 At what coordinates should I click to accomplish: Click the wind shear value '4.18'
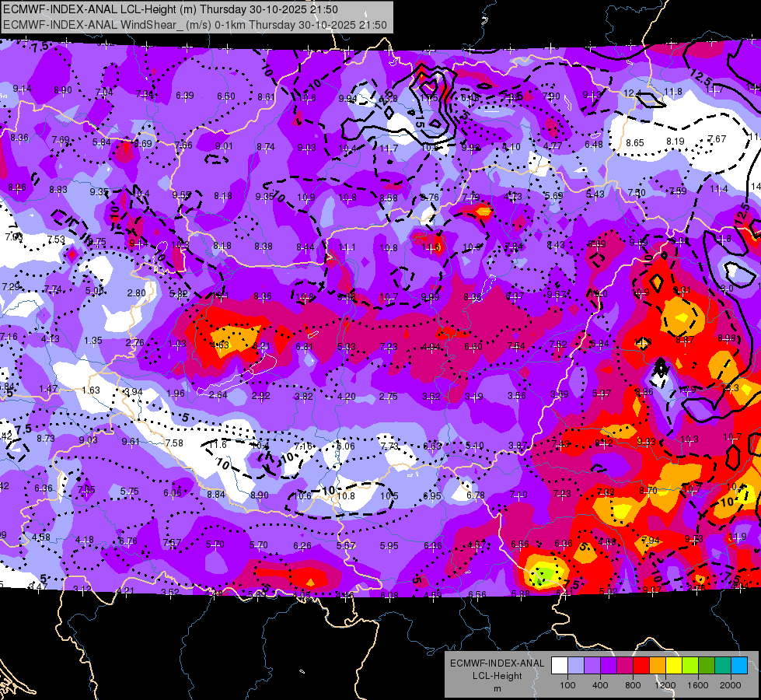click(x=85, y=540)
